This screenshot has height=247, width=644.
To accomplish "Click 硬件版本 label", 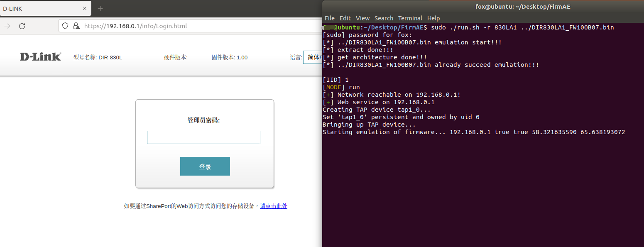I will (x=176, y=58).
